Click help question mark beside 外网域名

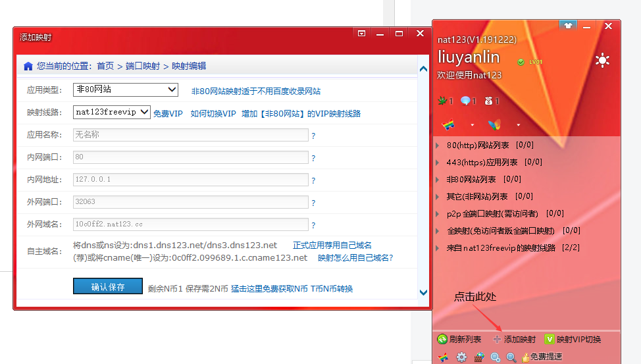point(313,225)
